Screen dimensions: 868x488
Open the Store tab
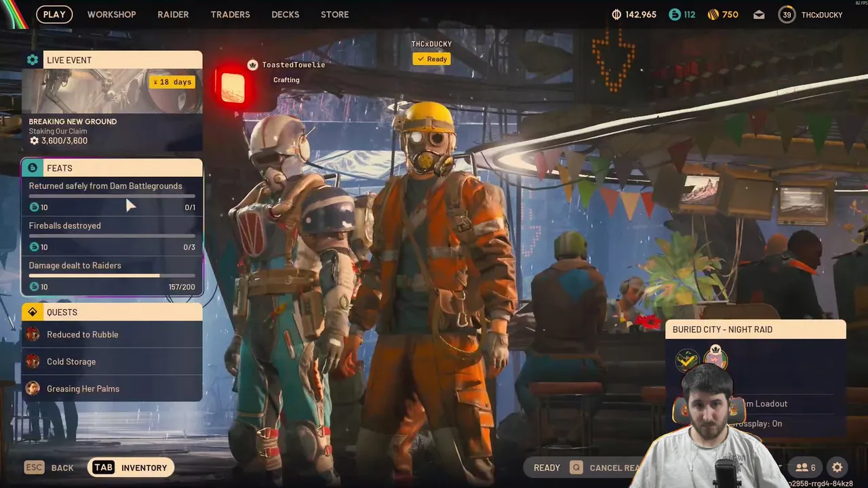[335, 14]
